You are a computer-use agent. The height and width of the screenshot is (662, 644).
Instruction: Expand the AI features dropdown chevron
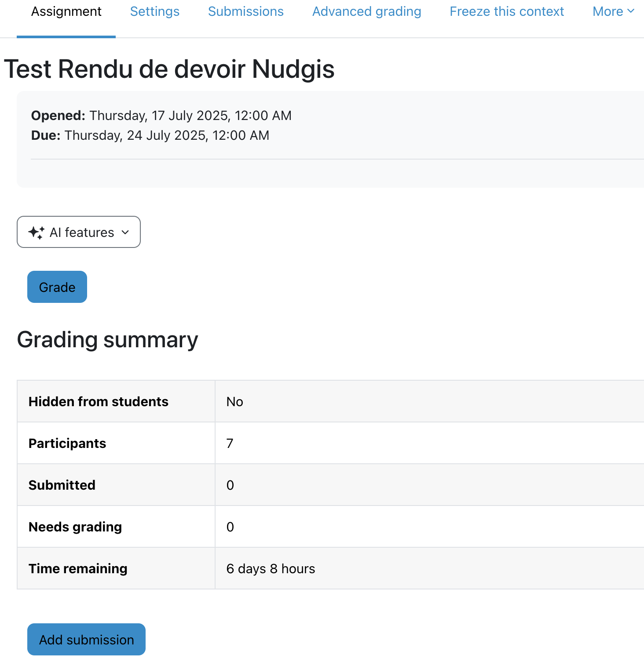tap(125, 233)
